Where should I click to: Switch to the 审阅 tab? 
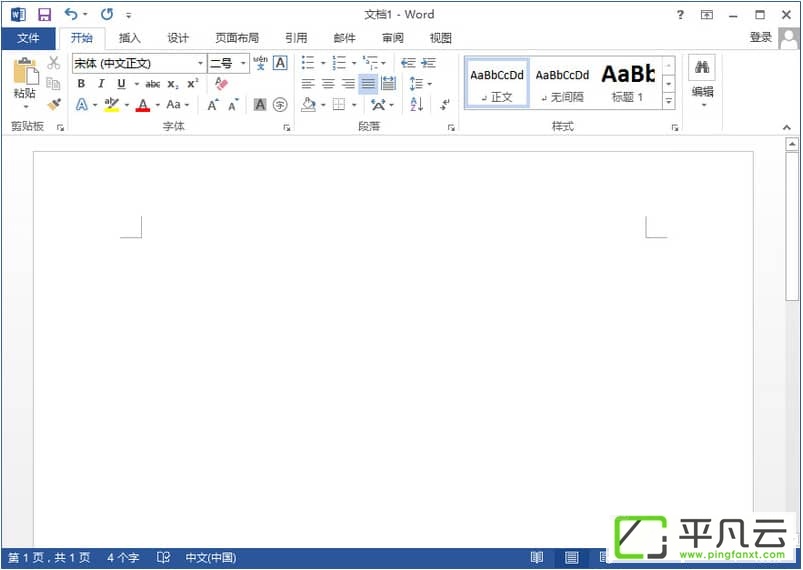393,38
